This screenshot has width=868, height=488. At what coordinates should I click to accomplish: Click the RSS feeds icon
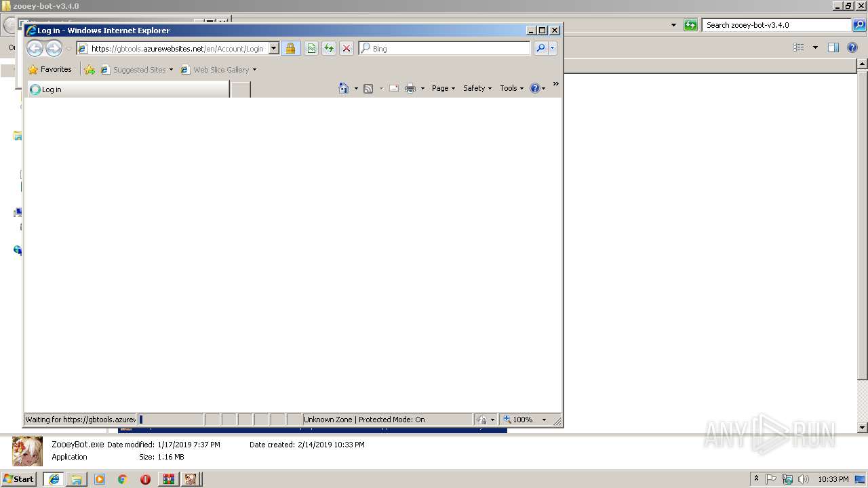[368, 88]
